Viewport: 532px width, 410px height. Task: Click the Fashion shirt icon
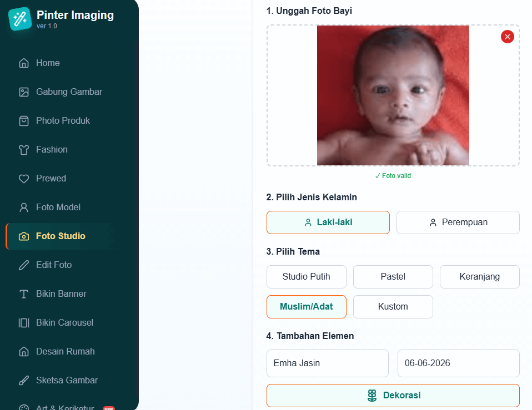click(x=24, y=150)
